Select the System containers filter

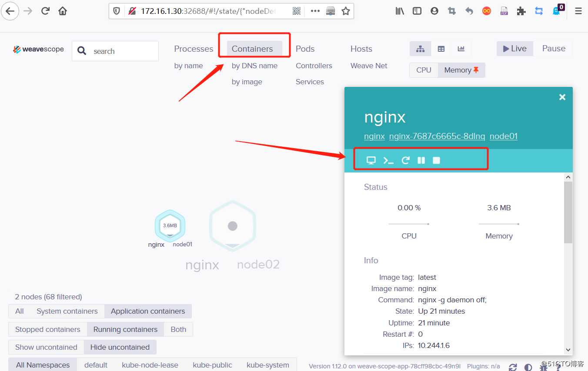tap(67, 311)
